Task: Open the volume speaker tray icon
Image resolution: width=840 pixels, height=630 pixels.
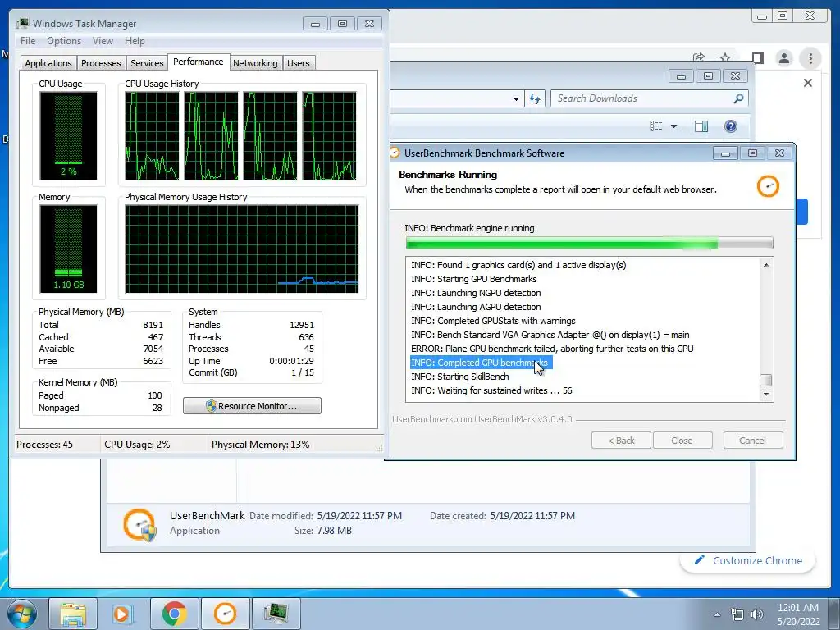Action: tap(757, 614)
